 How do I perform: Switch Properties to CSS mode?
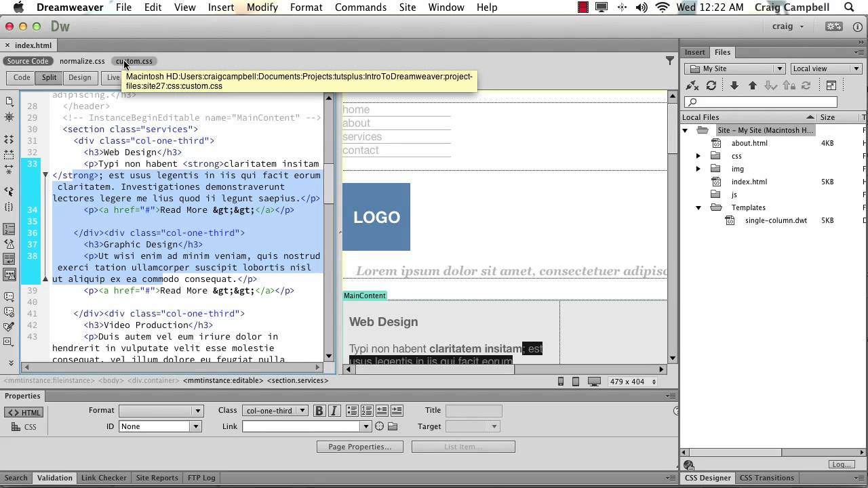tap(24, 427)
